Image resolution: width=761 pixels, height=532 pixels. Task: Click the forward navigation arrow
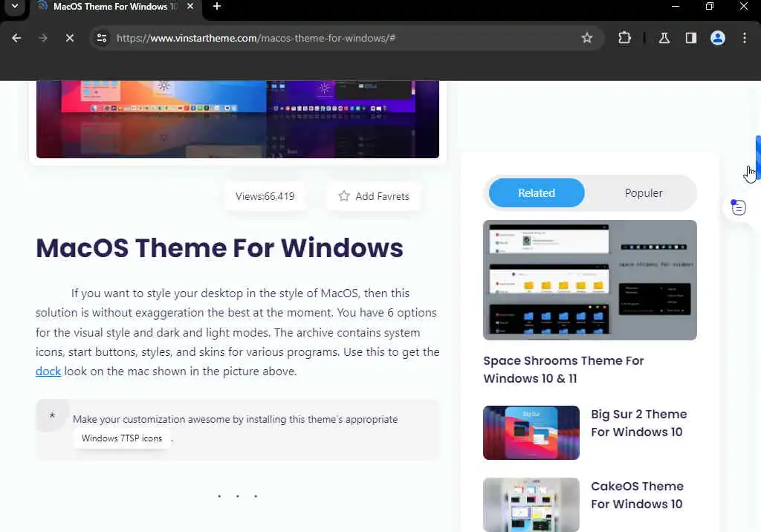pos(43,38)
